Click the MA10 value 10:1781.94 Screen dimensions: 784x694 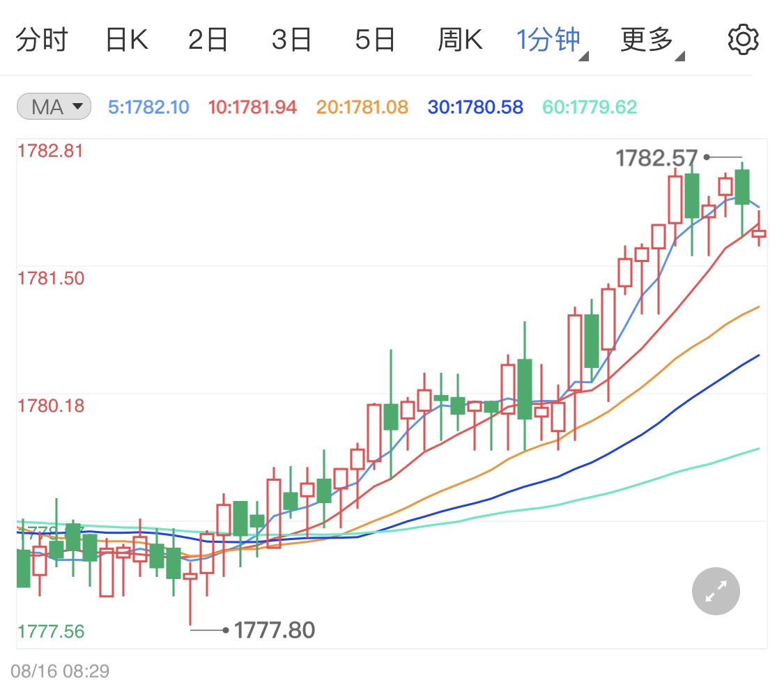[252, 107]
